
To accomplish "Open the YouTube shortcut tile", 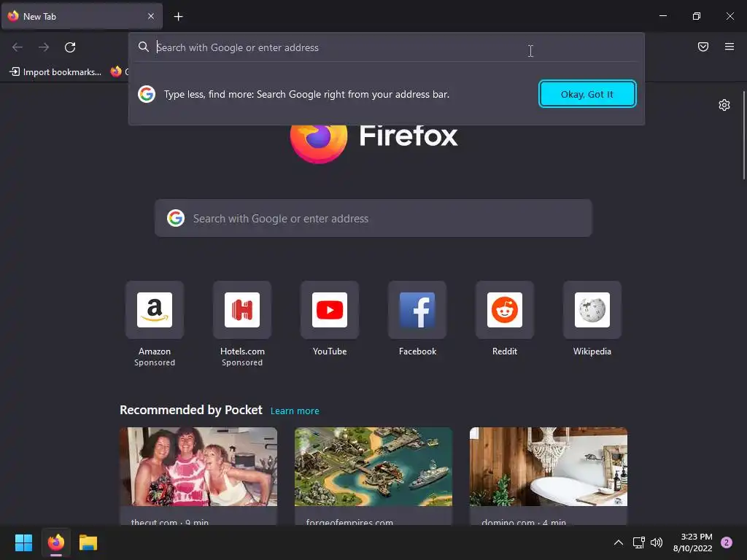I will [x=330, y=310].
